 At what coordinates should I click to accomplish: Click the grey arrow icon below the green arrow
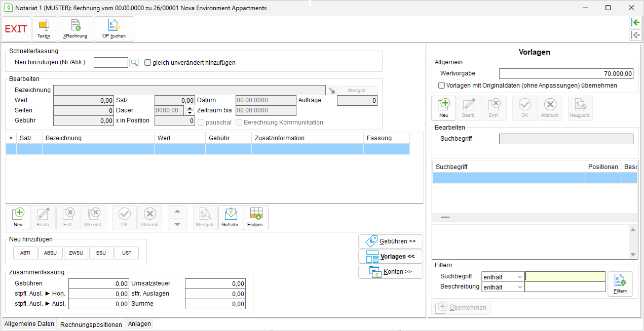coord(635,35)
